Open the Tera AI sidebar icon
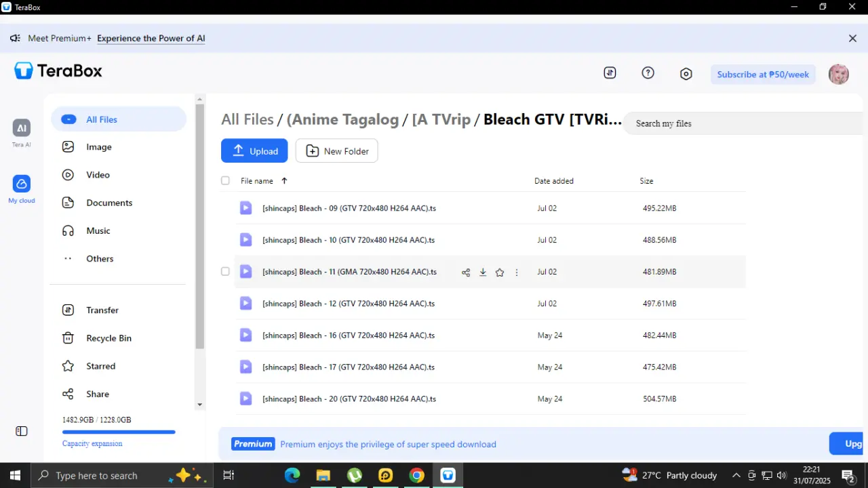The width and height of the screenshot is (868, 488). (x=22, y=128)
